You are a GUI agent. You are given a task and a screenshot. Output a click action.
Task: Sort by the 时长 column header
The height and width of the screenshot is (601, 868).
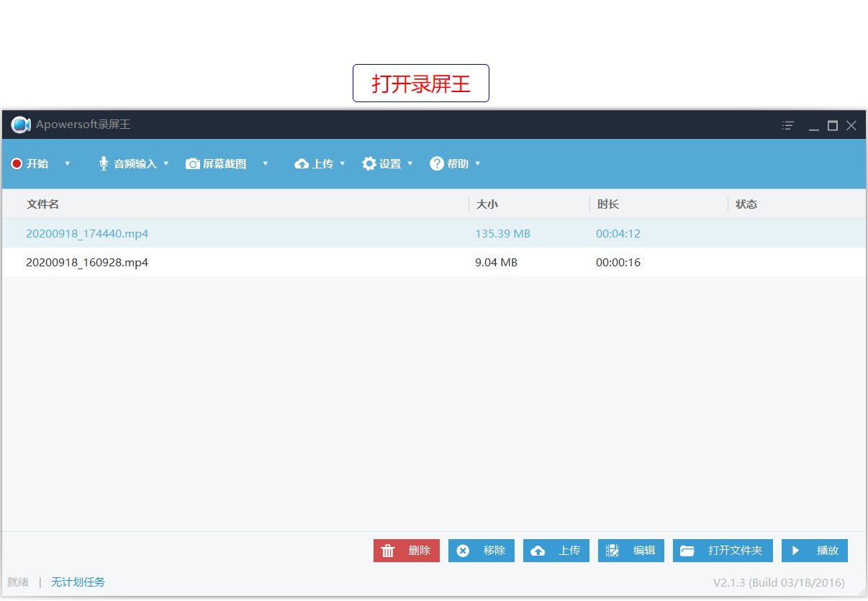608,204
